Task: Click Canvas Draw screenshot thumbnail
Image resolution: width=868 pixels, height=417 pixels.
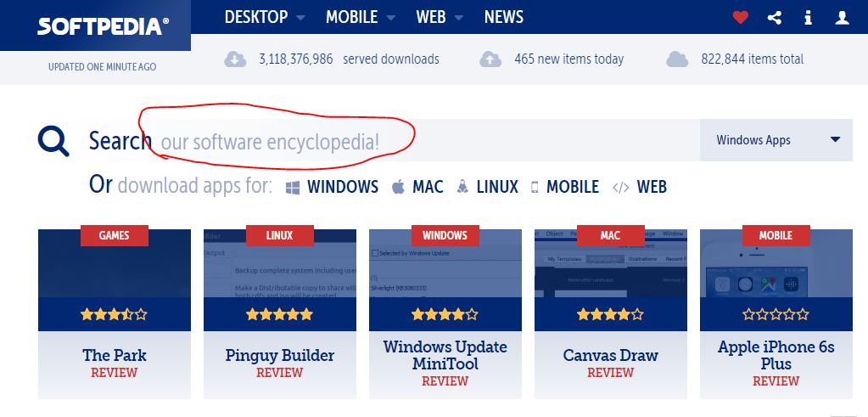Action: pos(611,263)
